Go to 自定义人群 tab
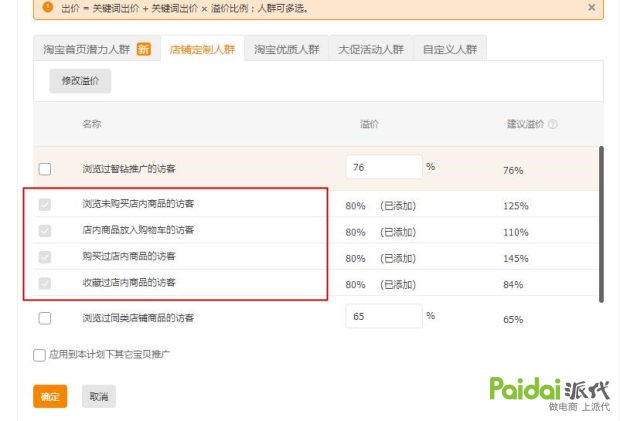Image resolution: width=620 pixels, height=421 pixels. tap(450, 49)
